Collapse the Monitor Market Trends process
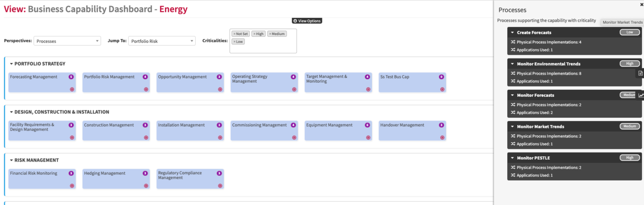Screen dimensions: 644x205 click(x=512, y=127)
